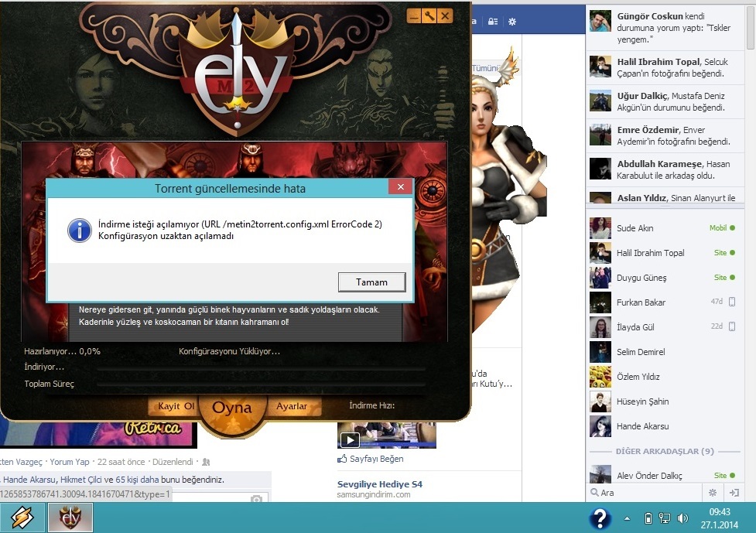Open chat with Halil Ibrahim Topal
This screenshot has height=533, width=756.
pyautogui.click(x=665, y=253)
